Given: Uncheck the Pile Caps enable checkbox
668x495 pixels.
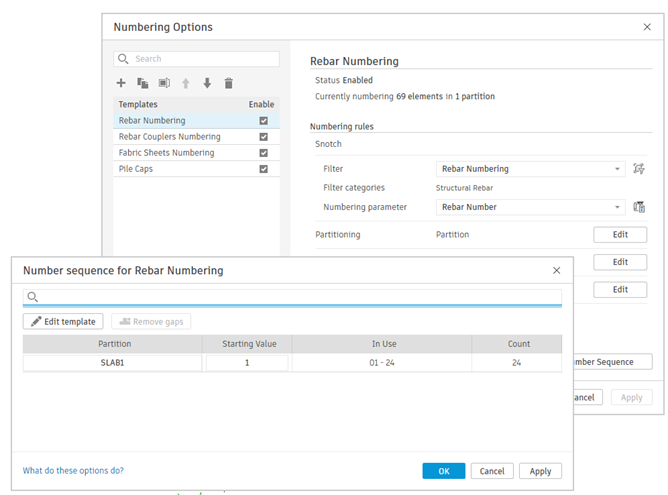Looking at the screenshot, I should [x=263, y=169].
